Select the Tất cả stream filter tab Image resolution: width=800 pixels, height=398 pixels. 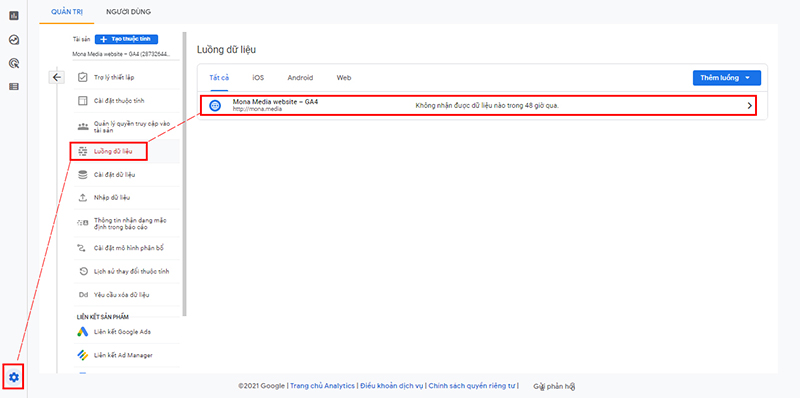point(219,78)
